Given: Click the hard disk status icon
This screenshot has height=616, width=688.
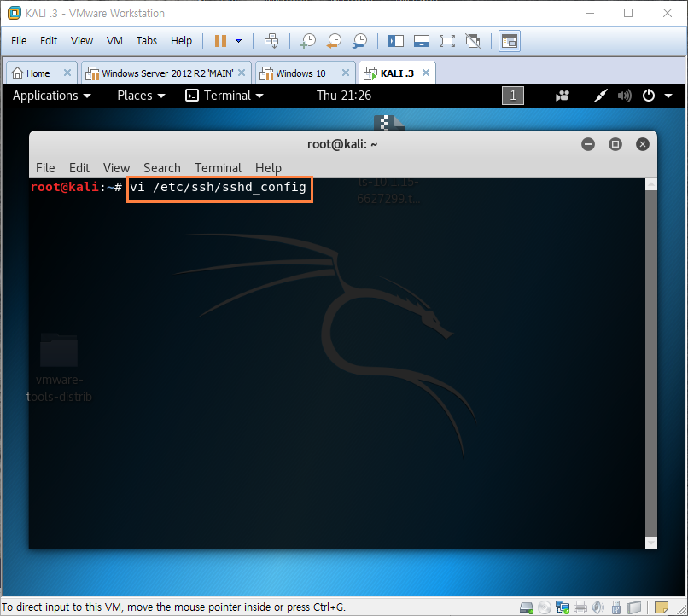Looking at the screenshot, I should (x=526, y=607).
